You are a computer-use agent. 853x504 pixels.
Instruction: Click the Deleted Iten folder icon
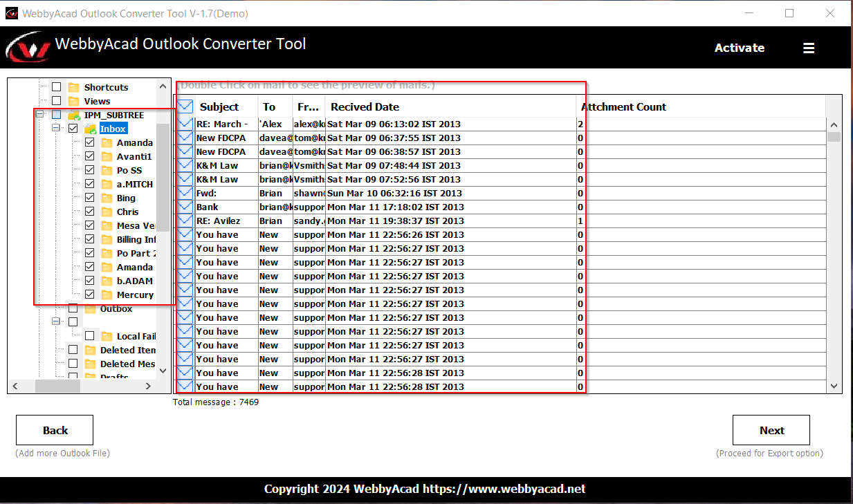tap(90, 350)
